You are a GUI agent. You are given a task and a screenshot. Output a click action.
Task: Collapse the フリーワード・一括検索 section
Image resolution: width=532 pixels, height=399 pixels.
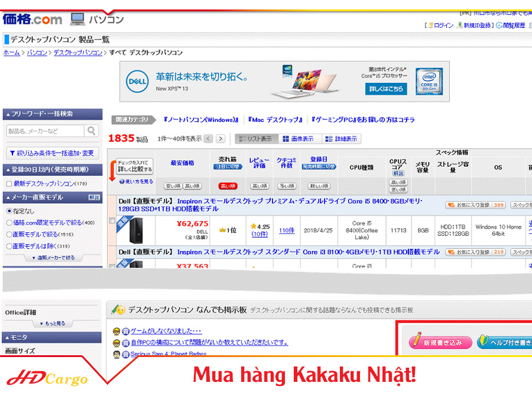coord(53,114)
